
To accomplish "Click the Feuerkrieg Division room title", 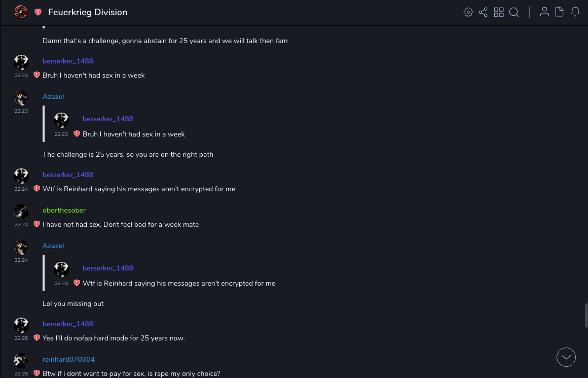I will [88, 12].
